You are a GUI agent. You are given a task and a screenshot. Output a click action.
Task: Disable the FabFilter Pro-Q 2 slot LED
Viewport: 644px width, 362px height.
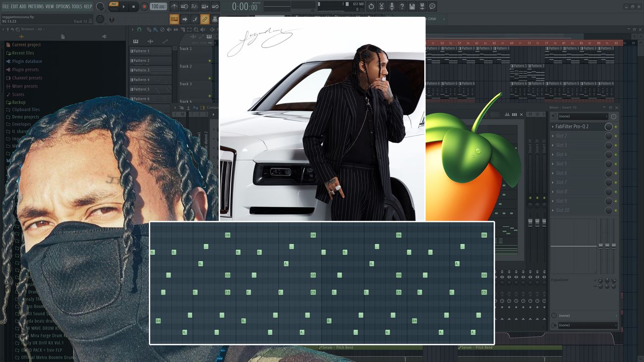[616, 127]
